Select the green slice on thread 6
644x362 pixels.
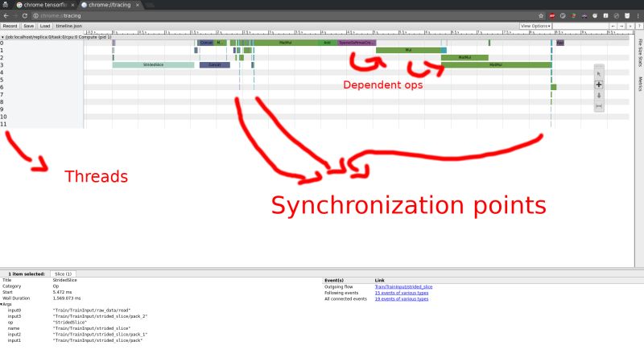[554, 87]
